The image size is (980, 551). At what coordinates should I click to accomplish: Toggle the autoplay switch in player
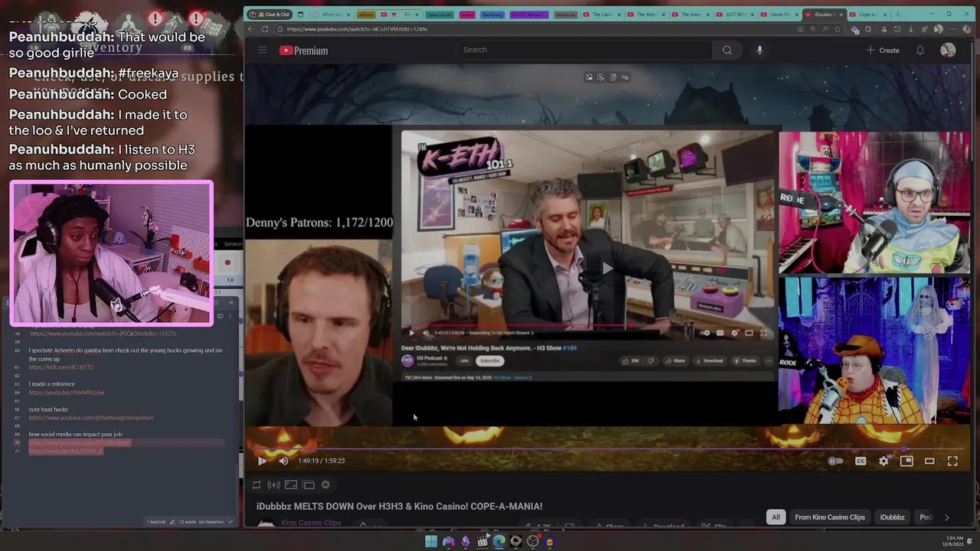pos(835,461)
